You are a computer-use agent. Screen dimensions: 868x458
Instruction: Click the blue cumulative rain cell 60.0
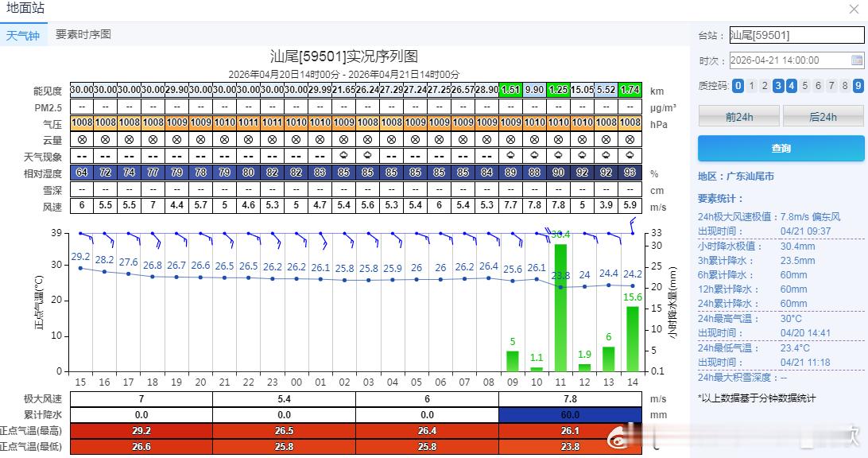570,415
